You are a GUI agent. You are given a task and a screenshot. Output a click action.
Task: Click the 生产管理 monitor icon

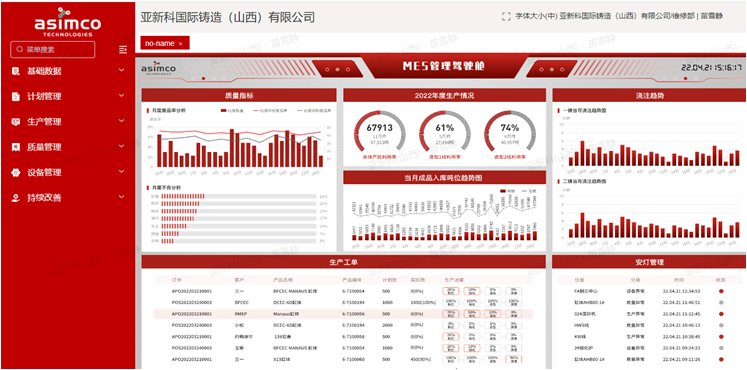tap(16, 121)
